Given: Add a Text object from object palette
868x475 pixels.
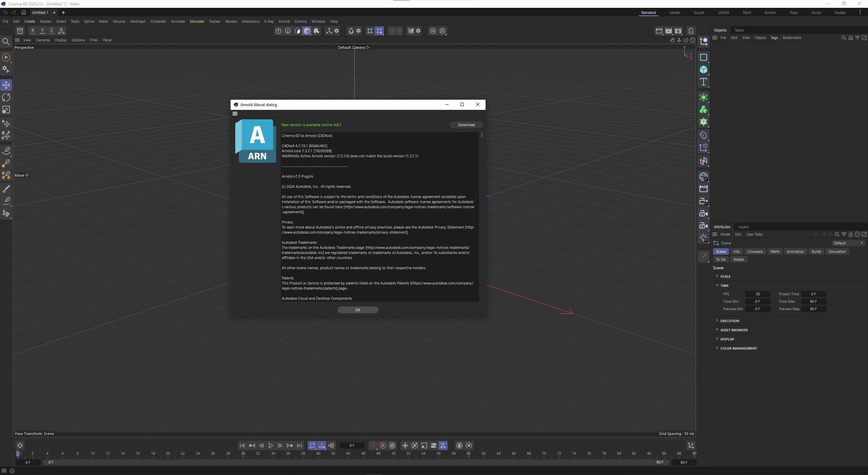Looking at the screenshot, I should pyautogui.click(x=704, y=82).
